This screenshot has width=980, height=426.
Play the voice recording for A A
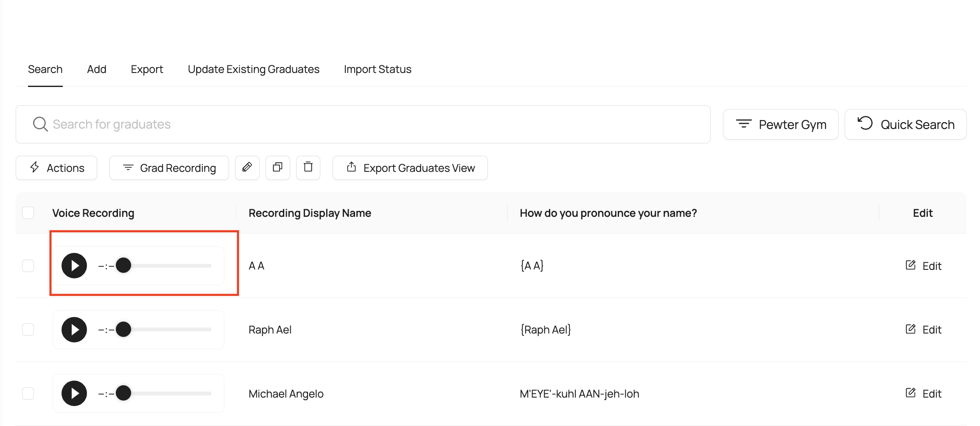(74, 266)
